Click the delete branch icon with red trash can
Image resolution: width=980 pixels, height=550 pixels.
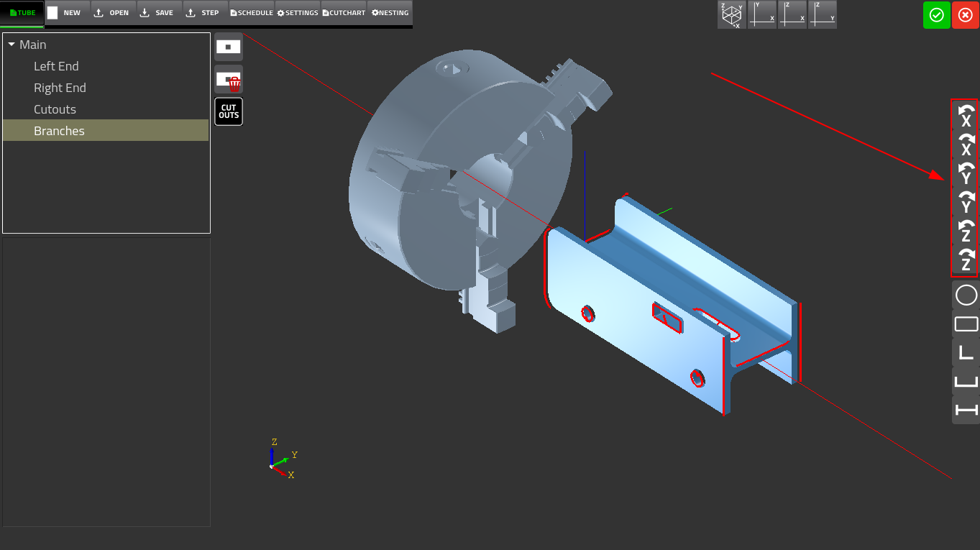[x=229, y=80]
